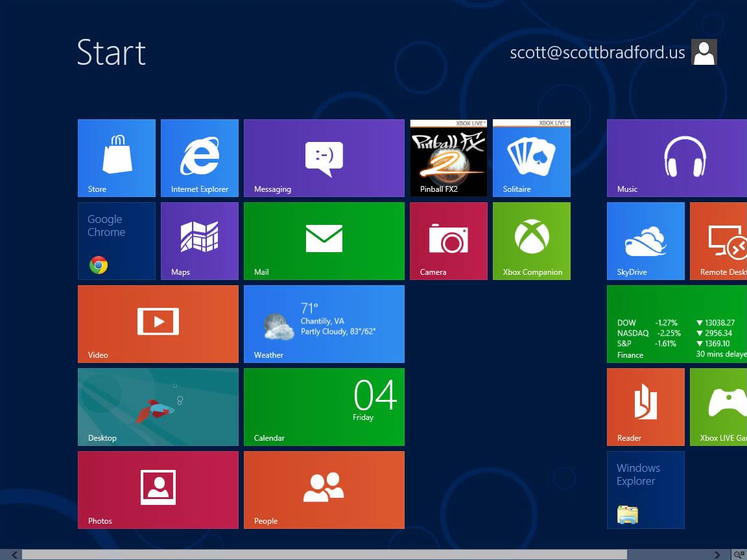Play videos via the Video tile
Viewport: 747px width, 560px height.
click(158, 324)
